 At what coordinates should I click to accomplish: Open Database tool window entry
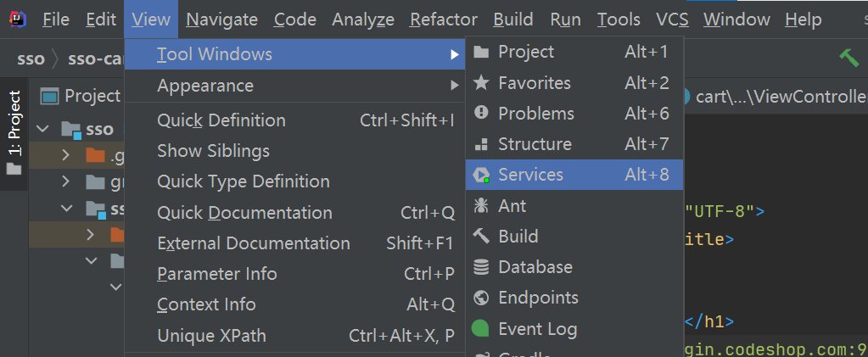[x=535, y=267]
